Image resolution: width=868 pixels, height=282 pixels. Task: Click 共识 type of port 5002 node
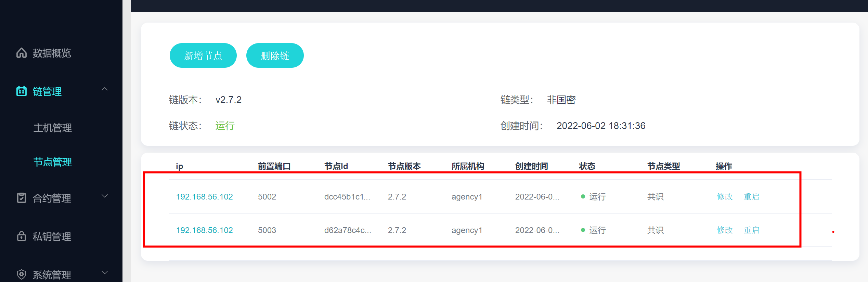[x=655, y=197]
